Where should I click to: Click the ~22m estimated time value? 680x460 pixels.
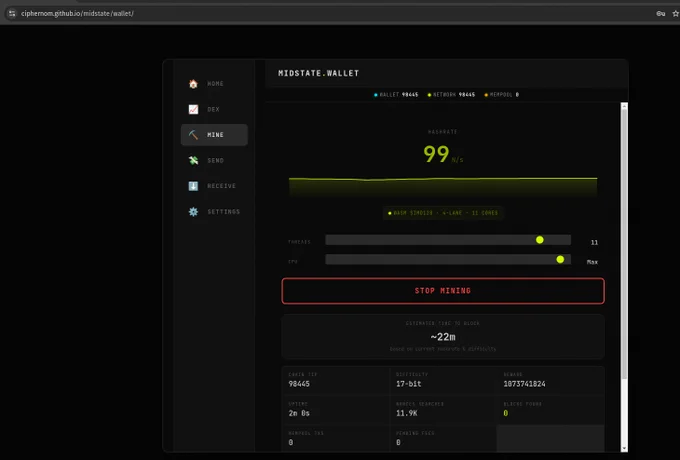(443, 337)
